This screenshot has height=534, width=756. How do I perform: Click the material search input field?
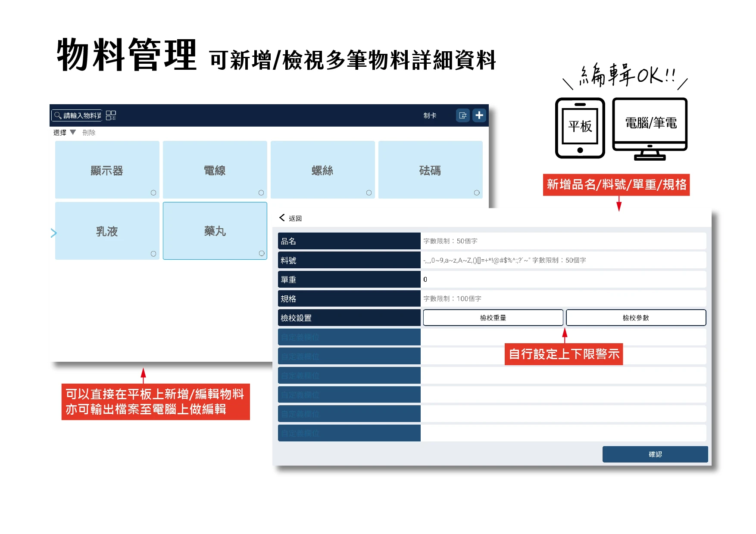[77, 115]
